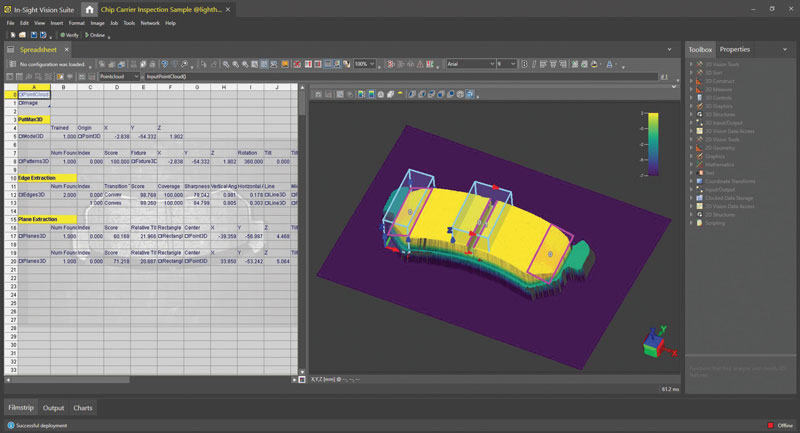Click the Scripting category icon in the Toolbox
Screen dimensions: 800x433
coord(699,223)
